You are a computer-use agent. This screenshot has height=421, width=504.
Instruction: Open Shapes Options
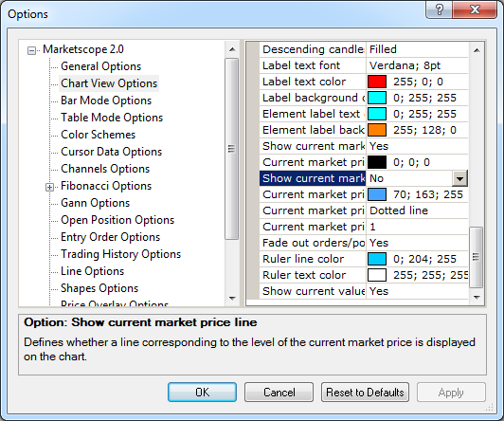(99, 288)
